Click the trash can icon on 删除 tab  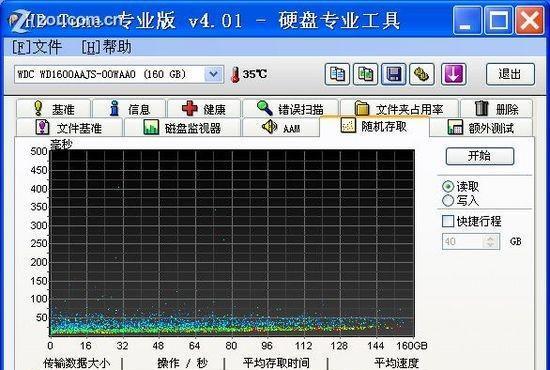[x=481, y=108]
